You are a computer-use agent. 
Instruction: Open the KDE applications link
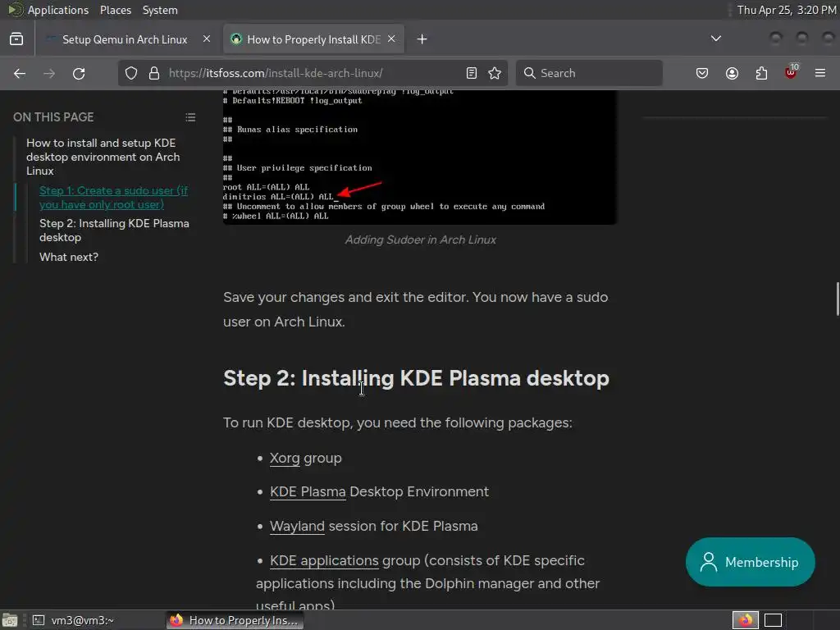tap(324, 560)
